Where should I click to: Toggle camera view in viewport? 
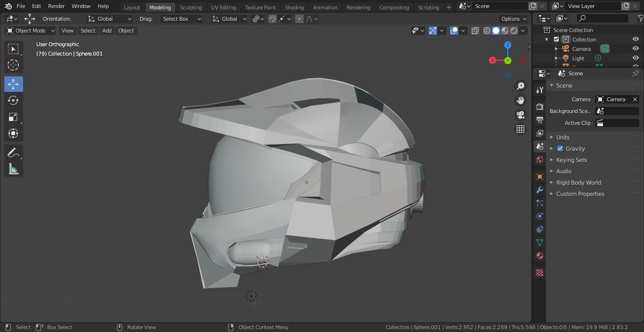pyautogui.click(x=520, y=115)
